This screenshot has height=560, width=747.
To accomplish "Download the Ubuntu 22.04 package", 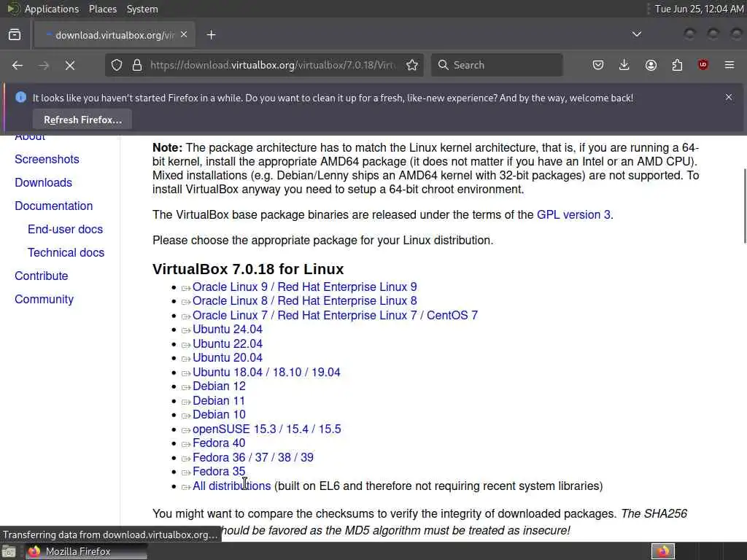I will (228, 344).
